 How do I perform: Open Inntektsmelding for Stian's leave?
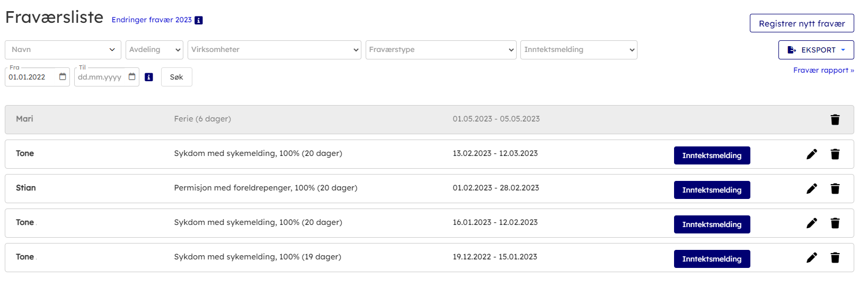pyautogui.click(x=711, y=190)
